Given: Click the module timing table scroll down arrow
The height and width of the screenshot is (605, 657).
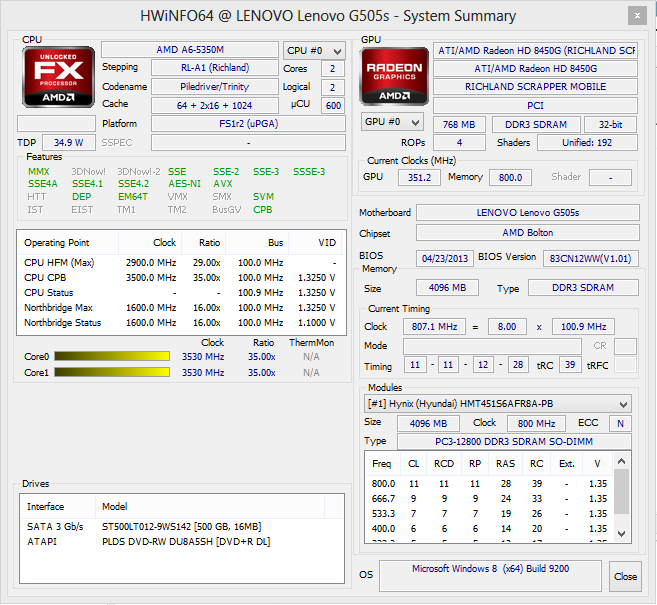Looking at the screenshot, I should coord(622,534).
